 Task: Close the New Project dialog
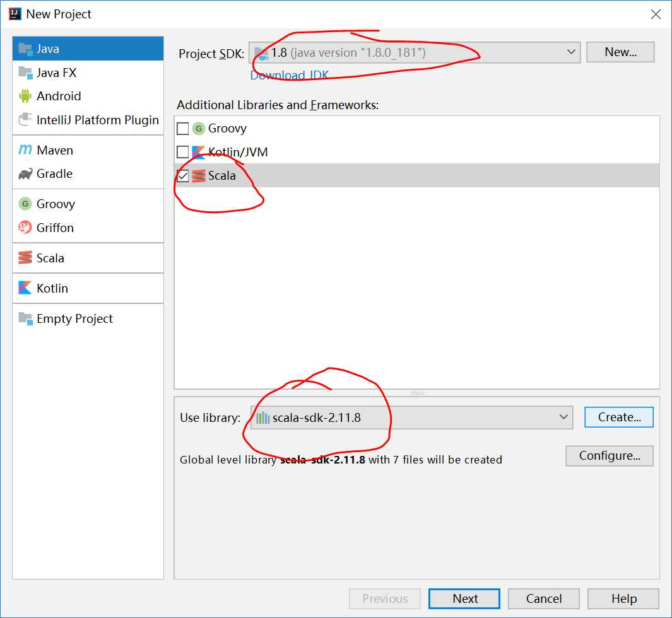tap(656, 14)
